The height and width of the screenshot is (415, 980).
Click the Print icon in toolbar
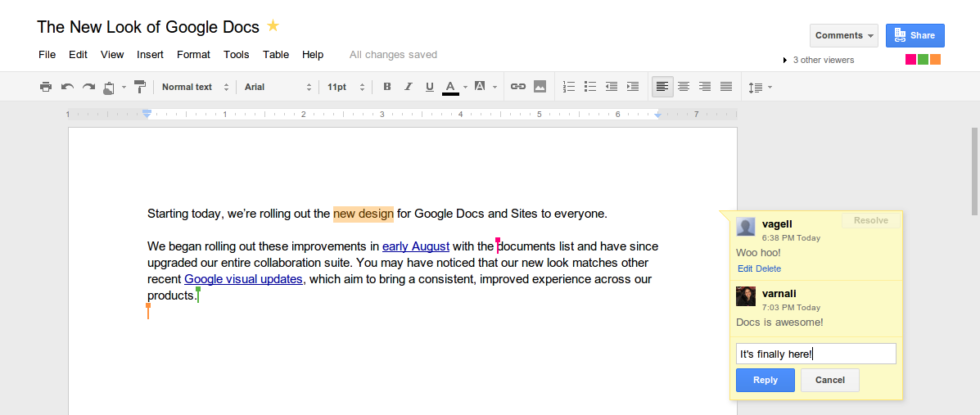(x=46, y=87)
